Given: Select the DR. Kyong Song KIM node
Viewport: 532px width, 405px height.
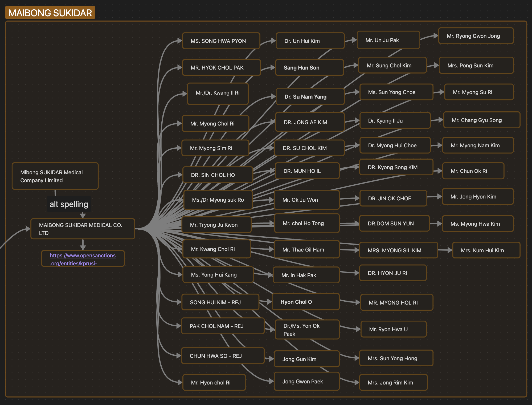Looking at the screenshot, I should pyautogui.click(x=396, y=167).
